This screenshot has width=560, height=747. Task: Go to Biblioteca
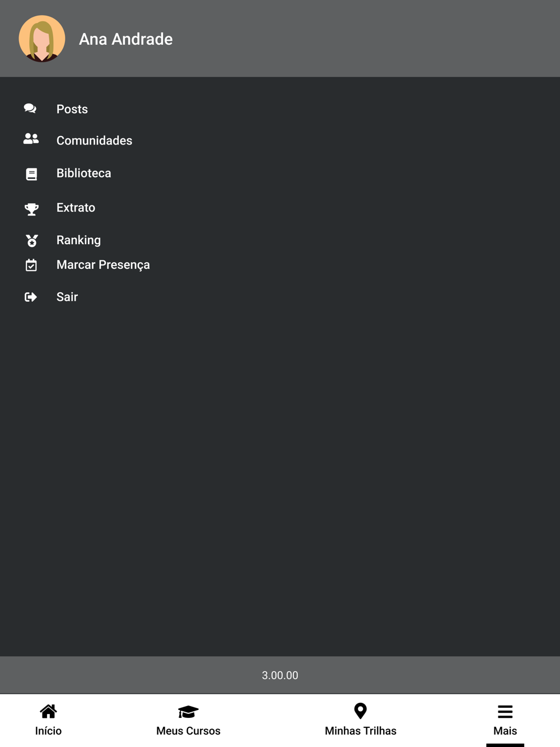click(x=84, y=173)
